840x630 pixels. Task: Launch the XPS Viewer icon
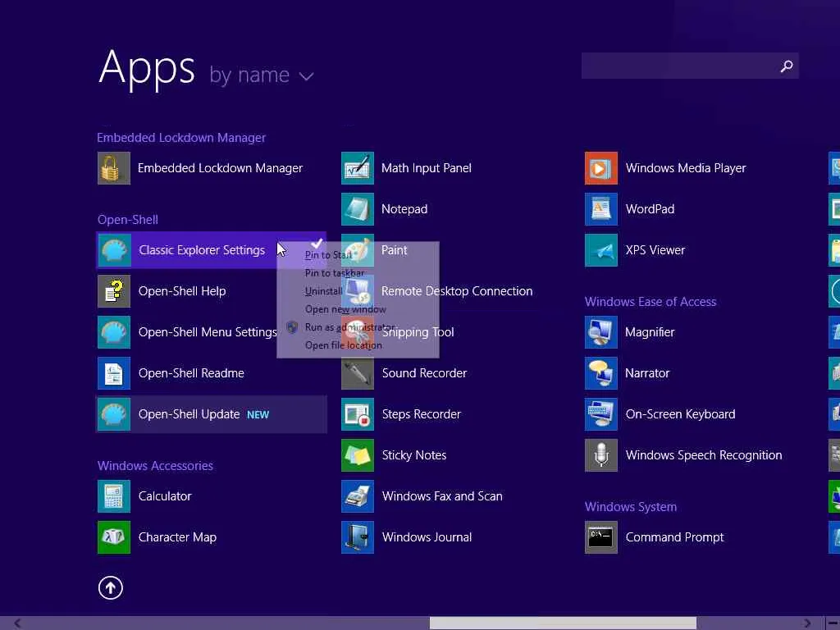click(601, 250)
